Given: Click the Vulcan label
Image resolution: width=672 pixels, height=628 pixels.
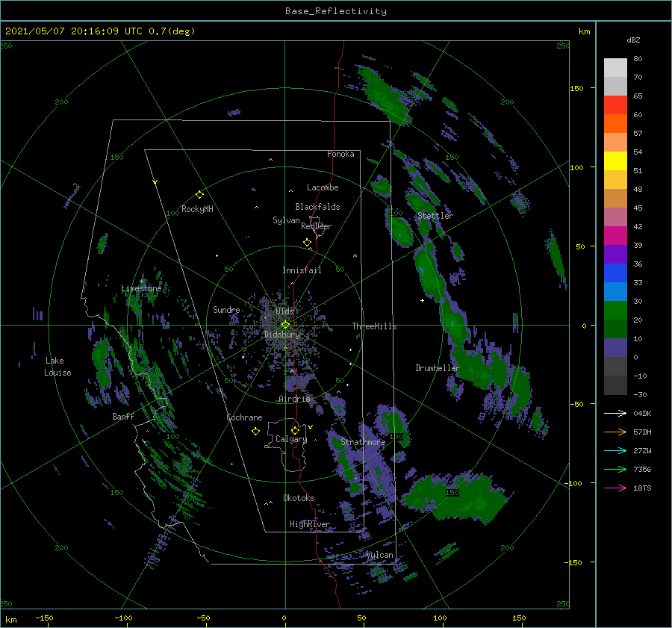Looking at the screenshot, I should click(380, 555).
